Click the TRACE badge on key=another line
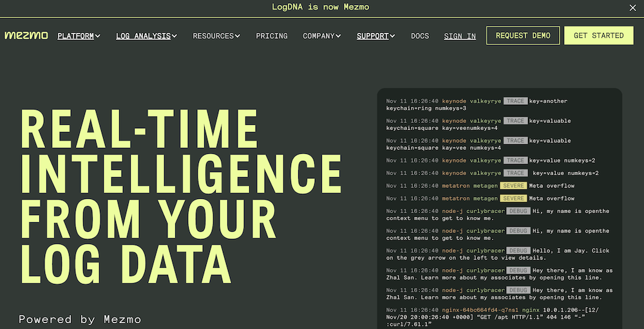Image resolution: width=644 pixels, height=329 pixels. pos(515,101)
